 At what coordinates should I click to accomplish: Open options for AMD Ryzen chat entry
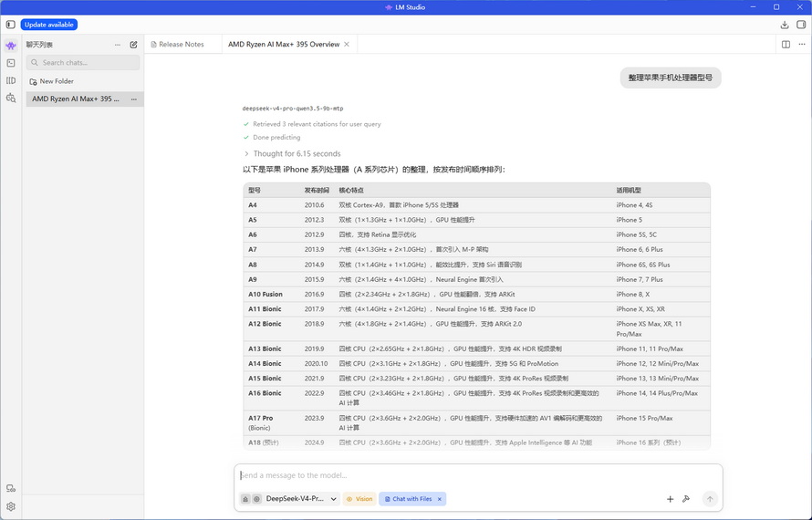(134, 99)
